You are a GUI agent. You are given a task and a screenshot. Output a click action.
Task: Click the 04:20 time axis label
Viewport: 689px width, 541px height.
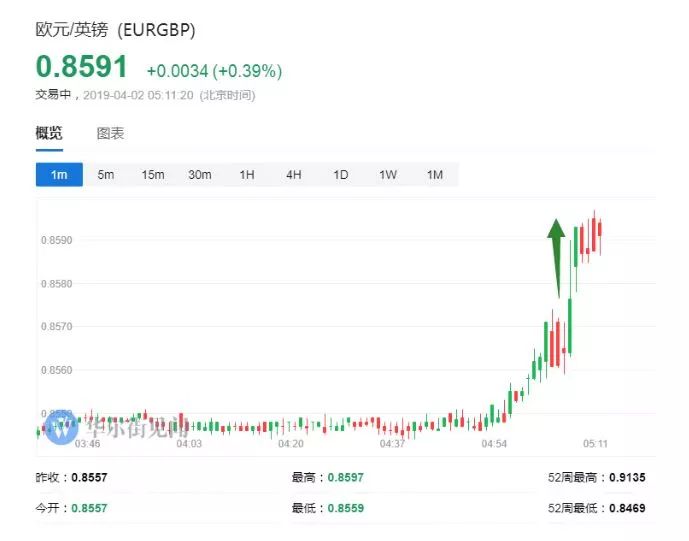tap(291, 444)
